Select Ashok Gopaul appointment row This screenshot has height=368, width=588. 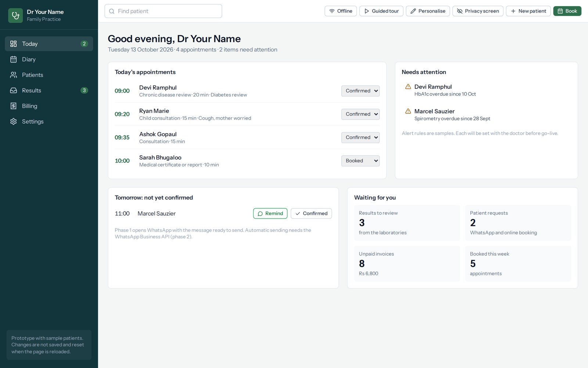[x=247, y=138]
